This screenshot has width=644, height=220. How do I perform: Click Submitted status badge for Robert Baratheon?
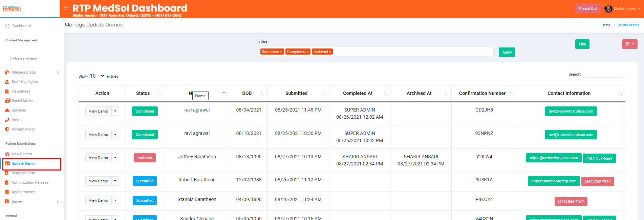145,181
